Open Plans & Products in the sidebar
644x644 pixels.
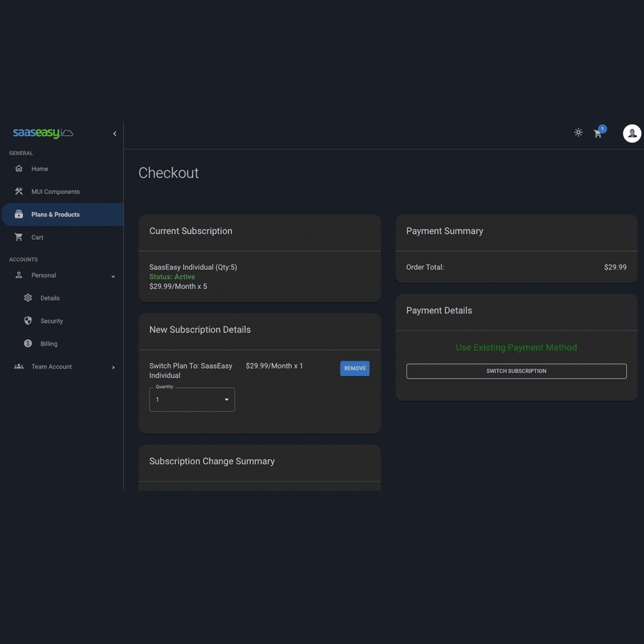[55, 215]
